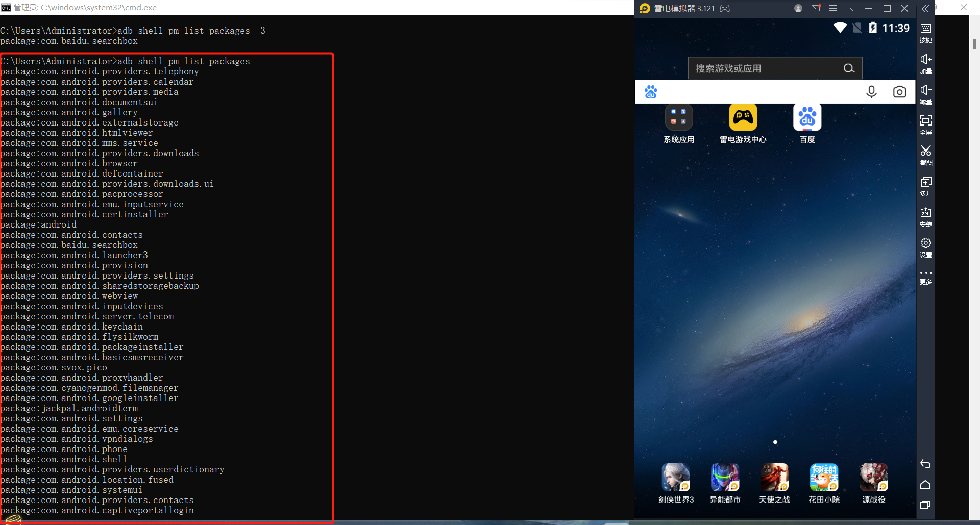
Task: Toggle the keyboard mapping panel (按键)
Action: click(925, 32)
